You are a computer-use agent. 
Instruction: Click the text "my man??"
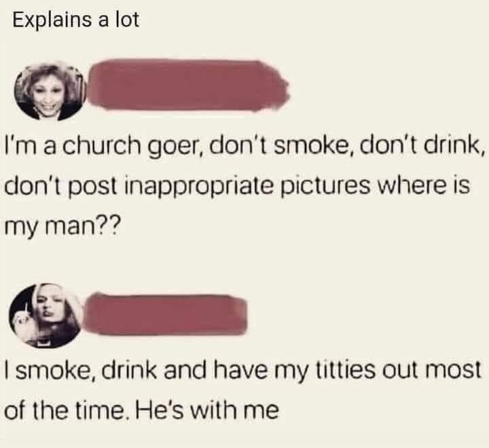(x=62, y=226)
